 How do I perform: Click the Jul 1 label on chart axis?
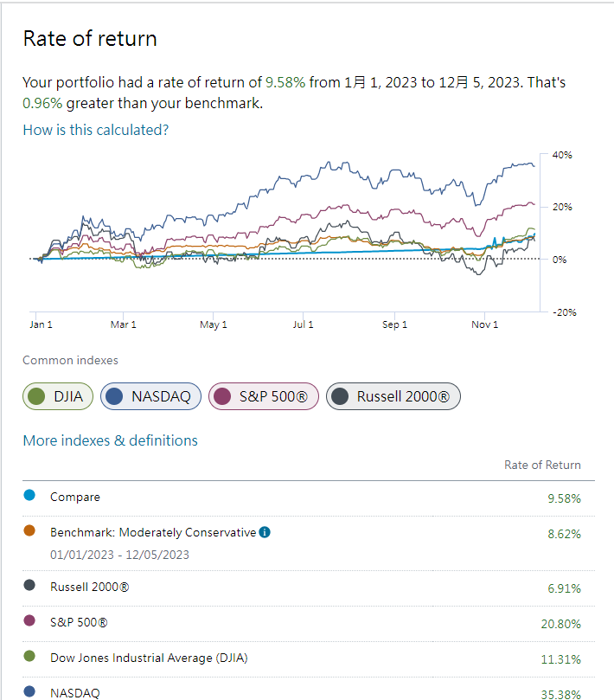point(303,325)
